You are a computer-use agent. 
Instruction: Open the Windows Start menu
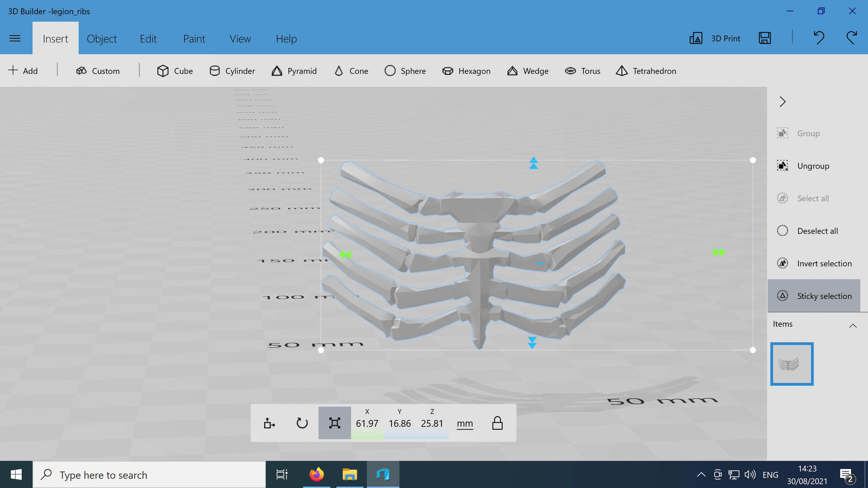[16, 474]
